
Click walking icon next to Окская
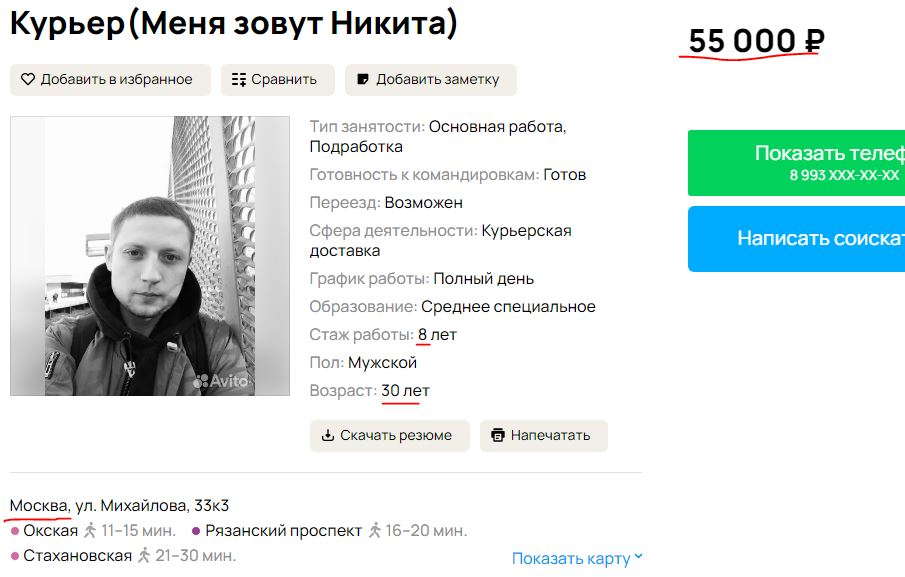(90, 531)
